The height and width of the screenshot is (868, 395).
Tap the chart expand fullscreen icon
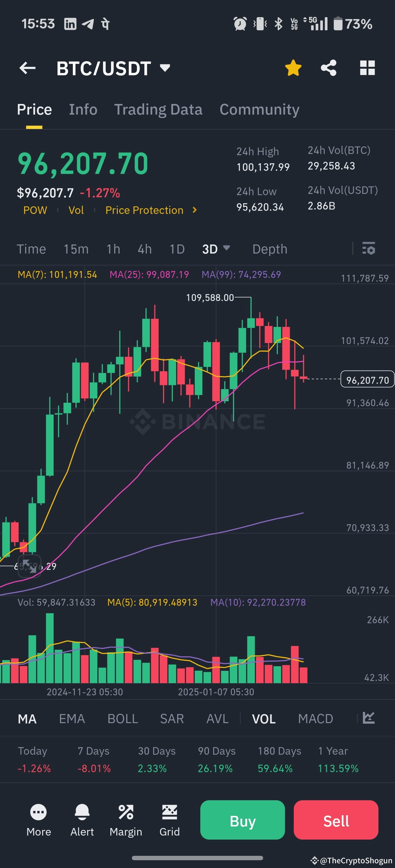click(29, 566)
